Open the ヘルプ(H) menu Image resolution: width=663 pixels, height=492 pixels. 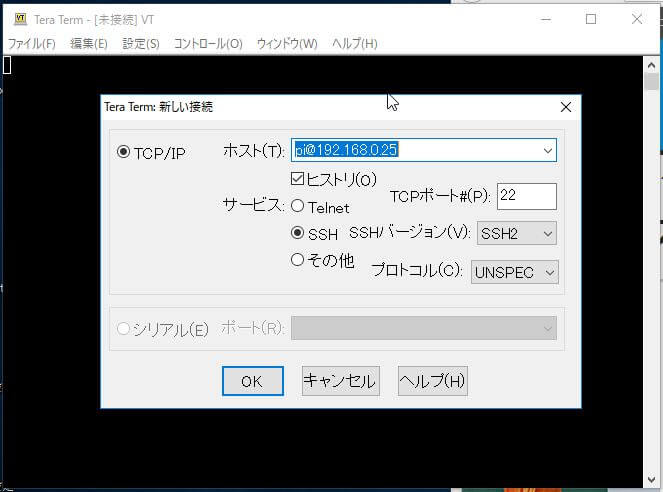(355, 44)
